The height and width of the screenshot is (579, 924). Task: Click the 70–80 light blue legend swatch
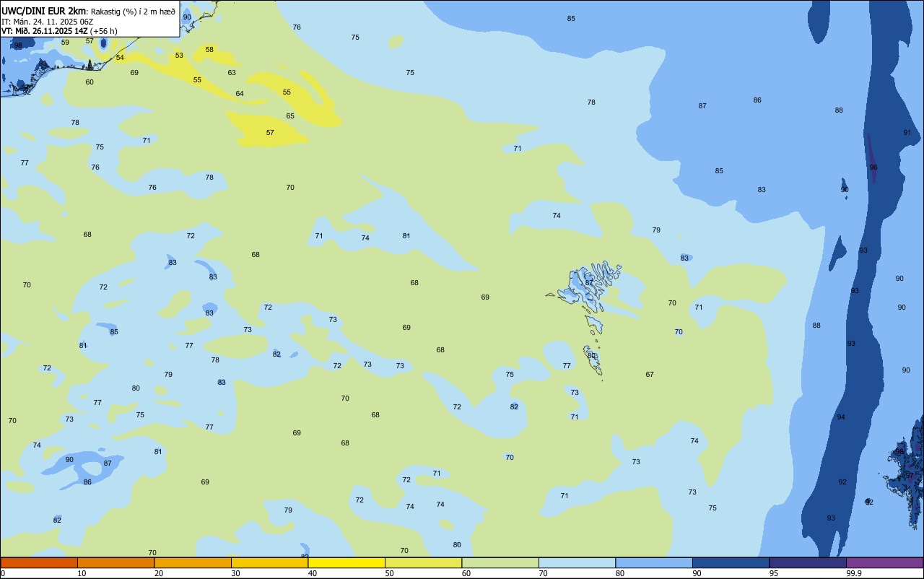pos(577,562)
